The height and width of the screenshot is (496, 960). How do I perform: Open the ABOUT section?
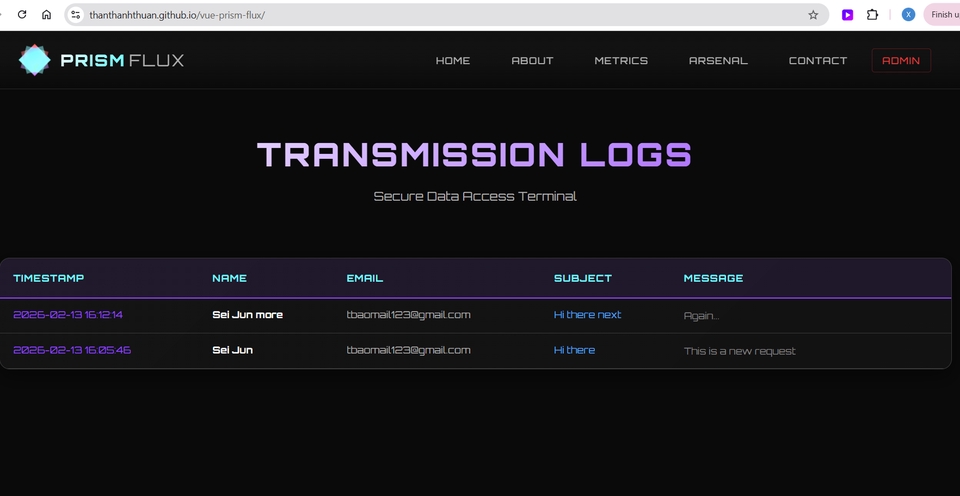(x=532, y=61)
